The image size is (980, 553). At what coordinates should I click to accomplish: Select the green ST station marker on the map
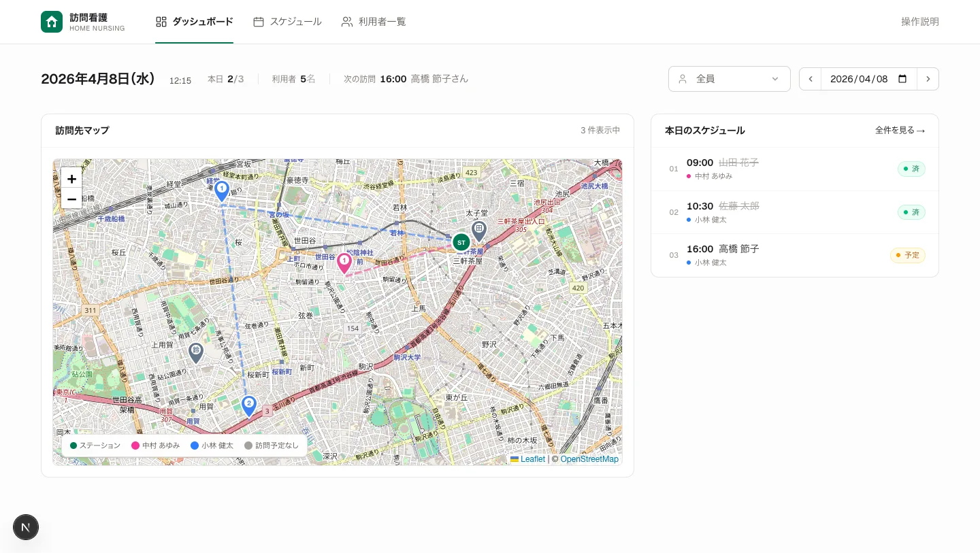[x=461, y=242]
